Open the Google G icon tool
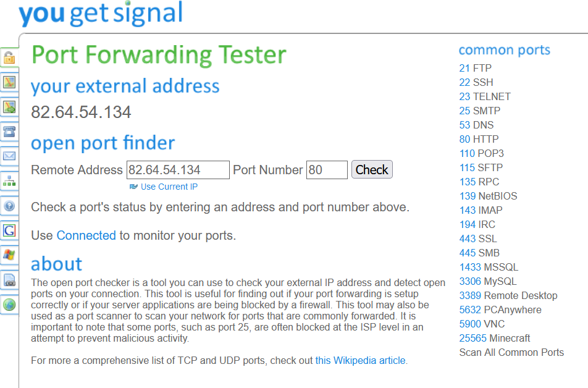Viewport: 588px width, 388px height. (9, 230)
